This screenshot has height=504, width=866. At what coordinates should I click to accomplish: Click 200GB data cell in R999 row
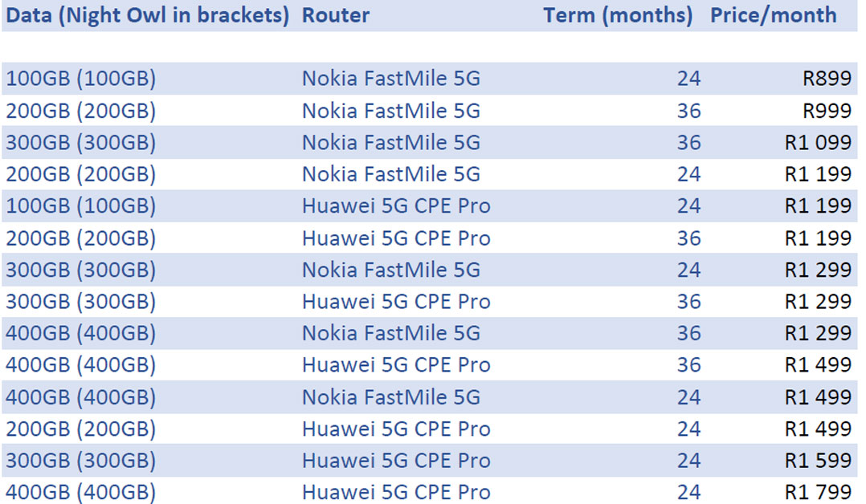[81, 111]
